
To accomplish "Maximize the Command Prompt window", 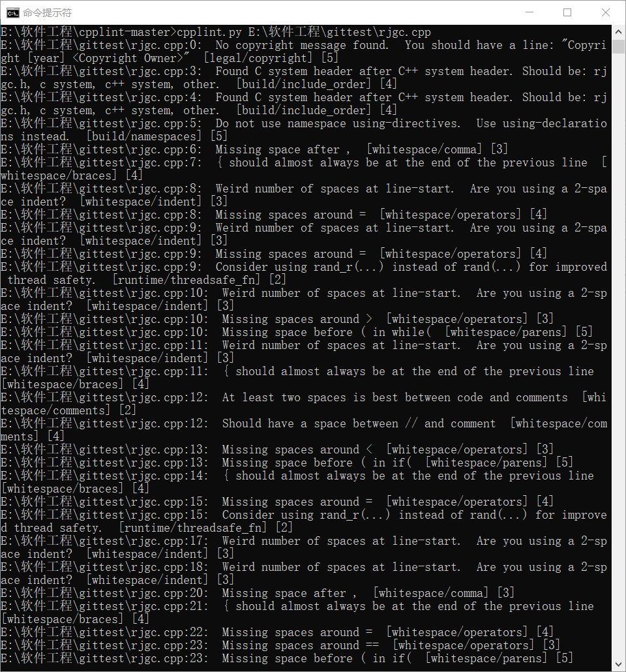I will [567, 12].
